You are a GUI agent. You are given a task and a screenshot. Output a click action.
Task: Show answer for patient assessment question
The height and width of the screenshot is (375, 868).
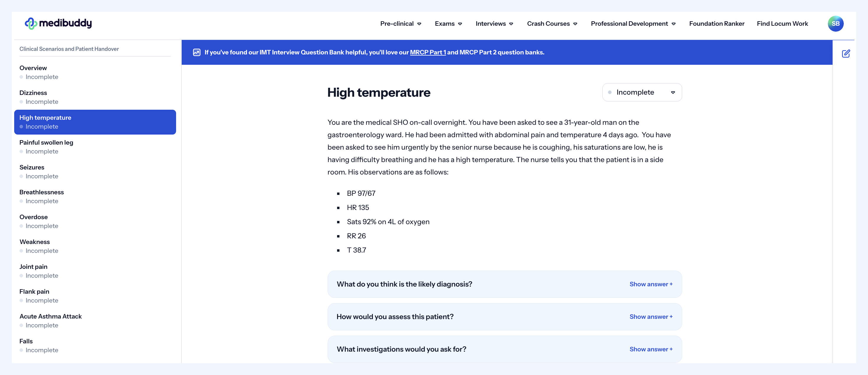pyautogui.click(x=651, y=317)
